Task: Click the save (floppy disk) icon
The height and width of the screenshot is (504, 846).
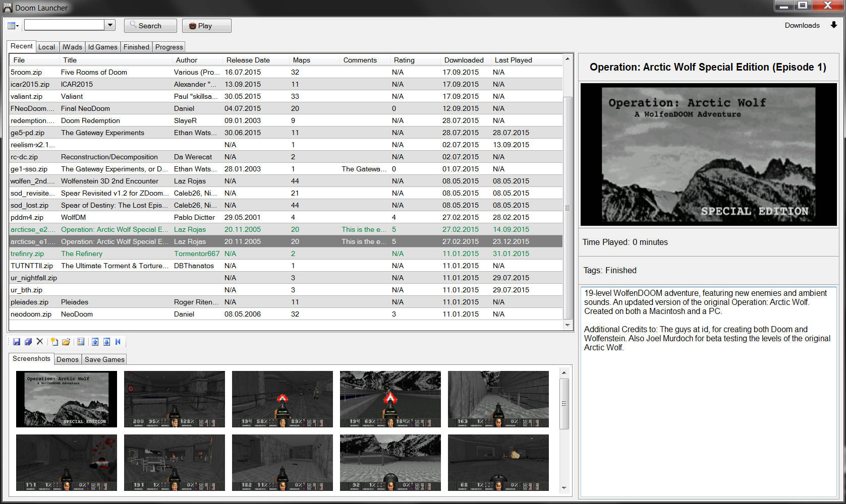Action: (17, 342)
